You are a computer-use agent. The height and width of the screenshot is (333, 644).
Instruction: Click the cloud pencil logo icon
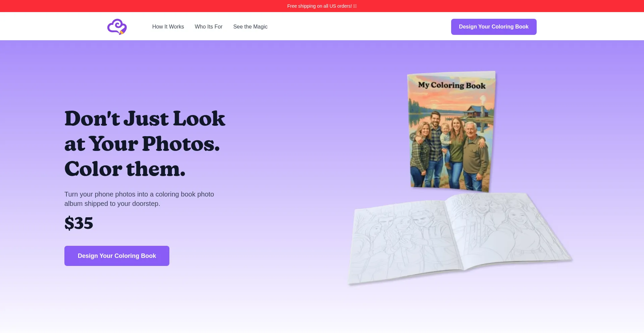117,27
